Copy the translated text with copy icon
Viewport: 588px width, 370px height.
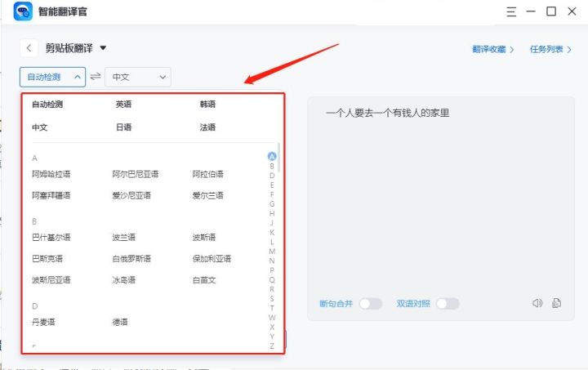[x=557, y=303]
